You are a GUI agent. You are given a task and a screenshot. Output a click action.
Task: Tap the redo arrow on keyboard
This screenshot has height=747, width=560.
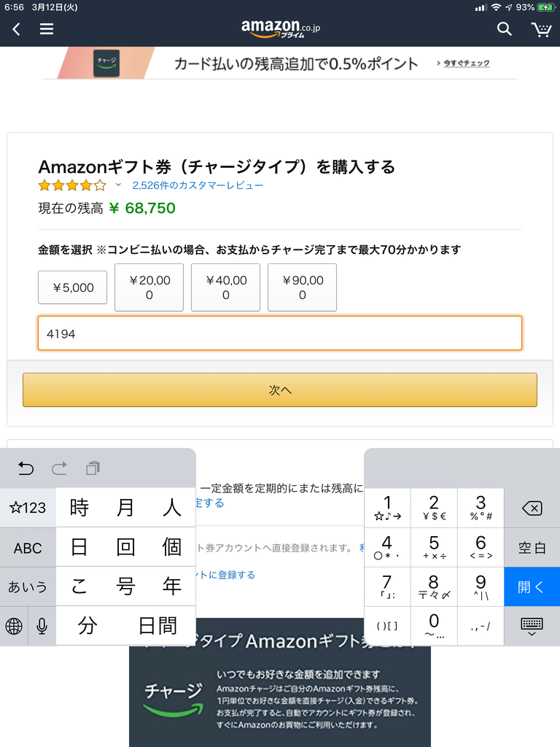[x=59, y=468]
